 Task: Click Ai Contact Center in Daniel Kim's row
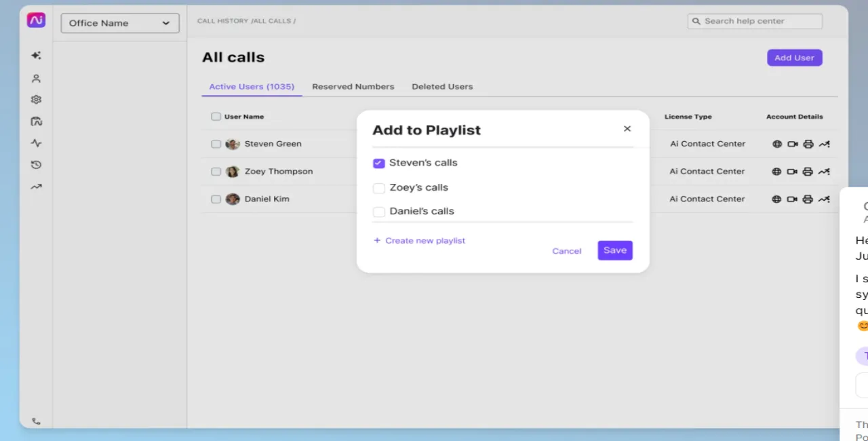707,199
